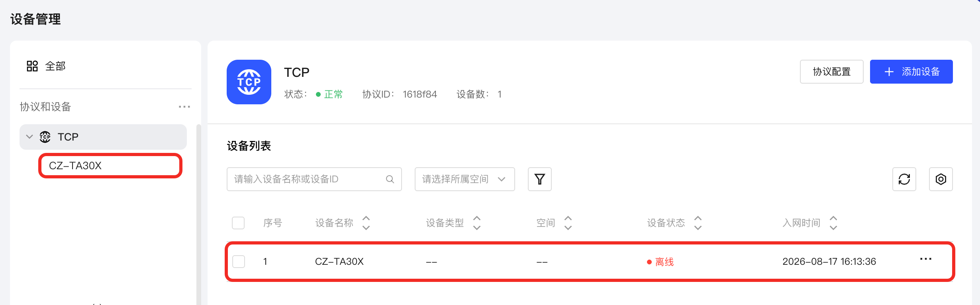980x305 pixels.
Task: Click the sidebar vertical scrollbar
Action: tap(198, 215)
